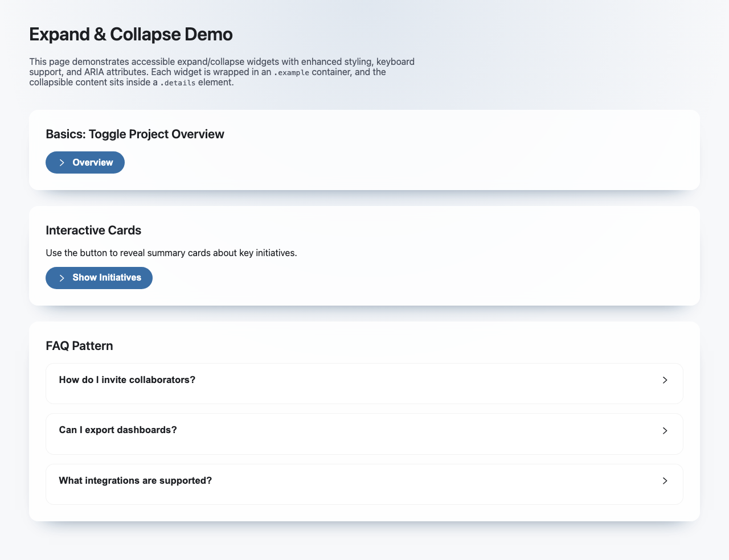The image size is (729, 560).
Task: Click the FAQ Pattern section heading
Action: pyautogui.click(x=79, y=345)
